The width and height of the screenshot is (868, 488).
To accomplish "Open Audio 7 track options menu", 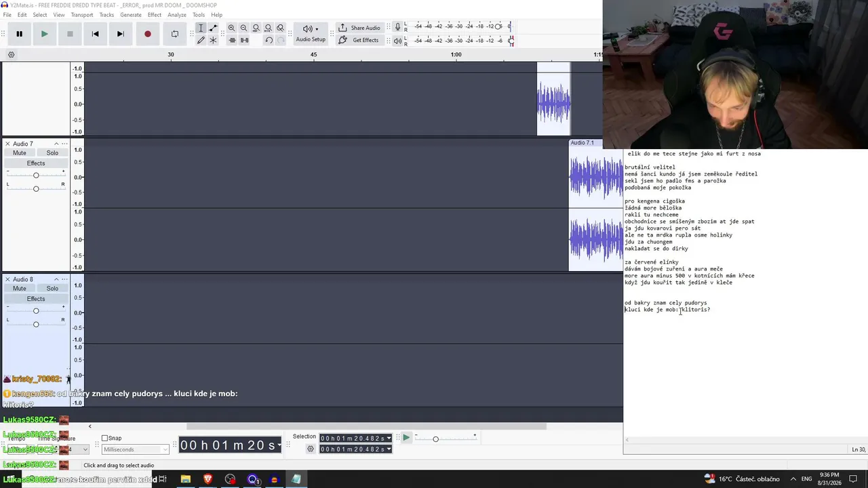I will pos(64,144).
